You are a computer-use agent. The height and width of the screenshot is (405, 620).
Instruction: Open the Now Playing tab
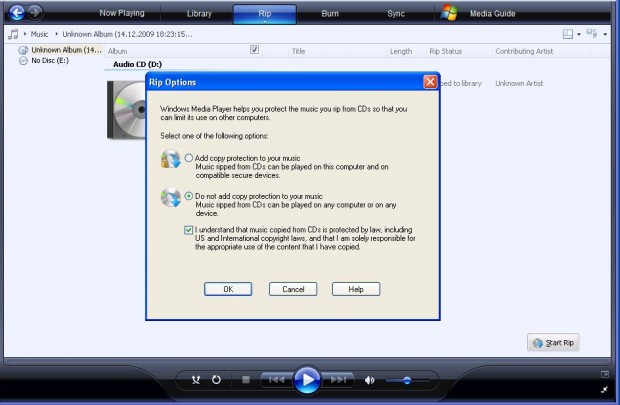[122, 13]
